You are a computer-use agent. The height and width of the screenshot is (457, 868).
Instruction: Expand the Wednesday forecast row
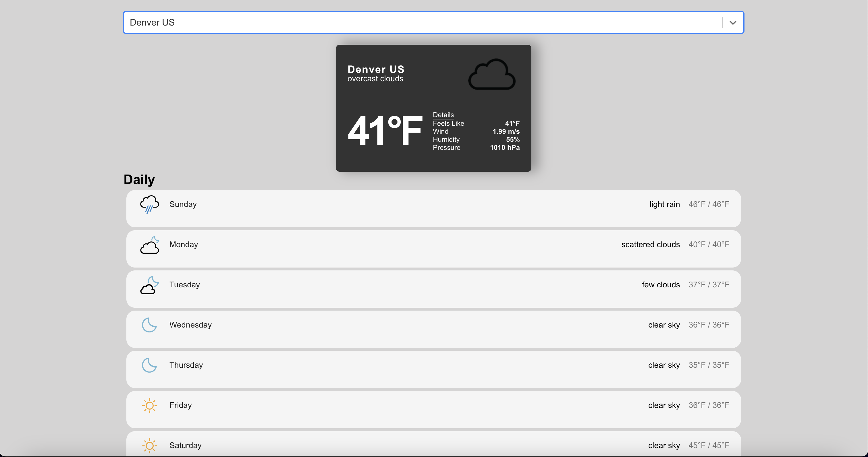coord(433,329)
